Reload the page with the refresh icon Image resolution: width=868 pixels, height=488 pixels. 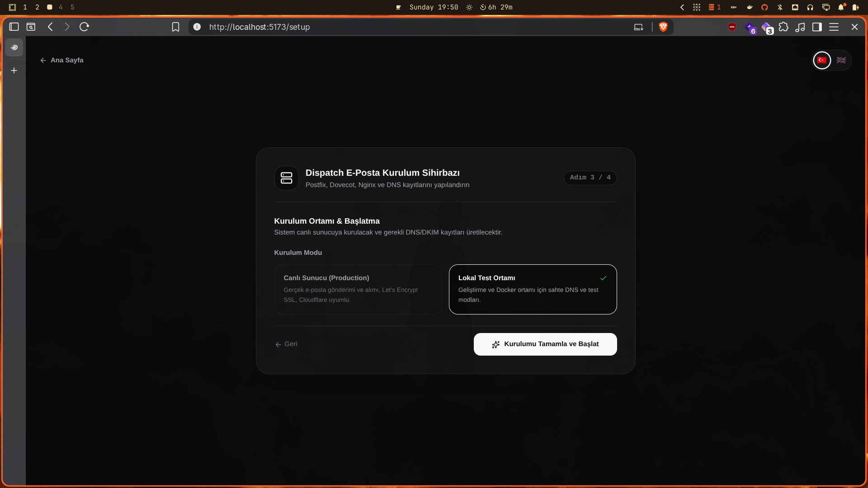84,27
